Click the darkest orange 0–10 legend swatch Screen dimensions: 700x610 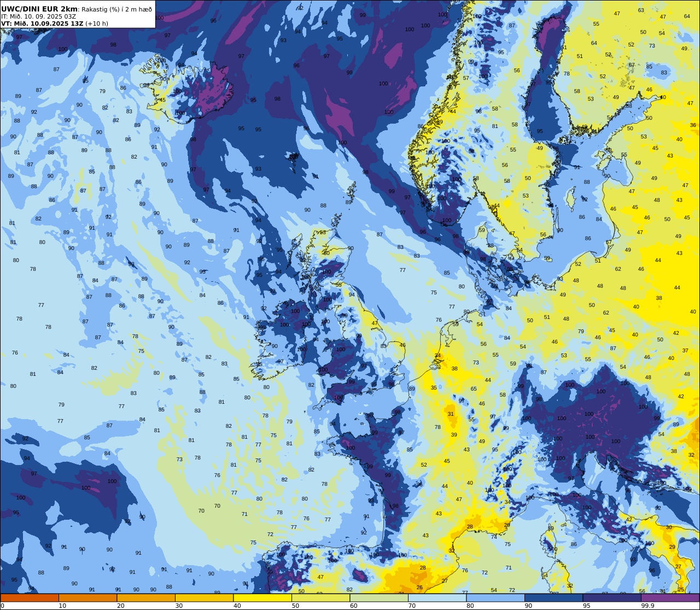30,597
